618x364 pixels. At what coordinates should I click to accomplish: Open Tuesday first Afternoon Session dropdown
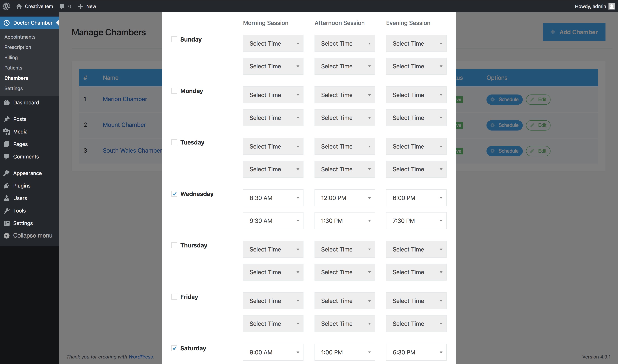pyautogui.click(x=345, y=147)
